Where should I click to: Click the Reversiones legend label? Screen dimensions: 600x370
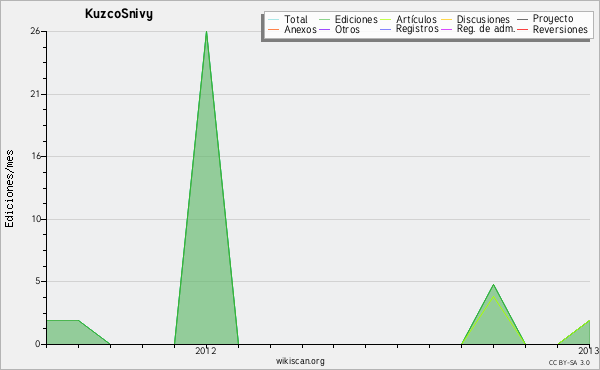[560, 29]
